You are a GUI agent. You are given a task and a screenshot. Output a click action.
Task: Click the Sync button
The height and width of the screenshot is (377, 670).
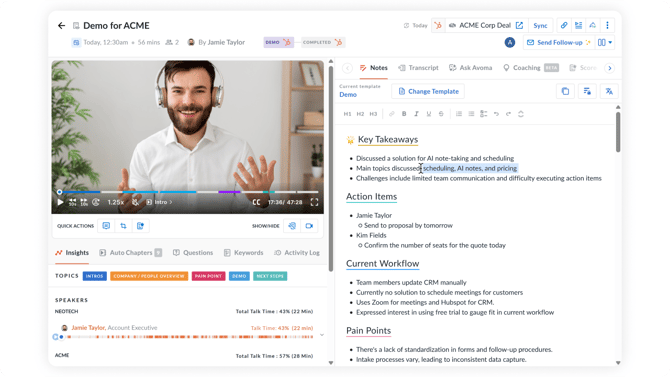point(540,26)
